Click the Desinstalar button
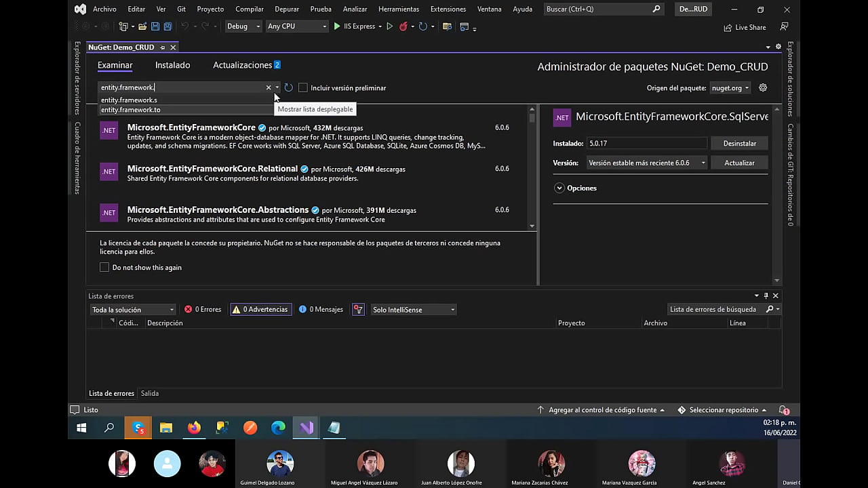The image size is (868, 488). point(739,143)
